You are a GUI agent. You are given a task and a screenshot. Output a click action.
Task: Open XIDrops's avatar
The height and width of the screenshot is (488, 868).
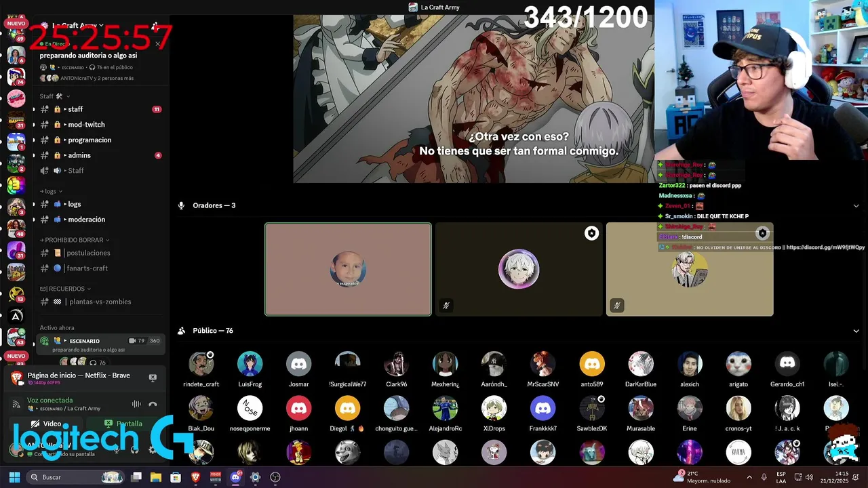(494, 409)
